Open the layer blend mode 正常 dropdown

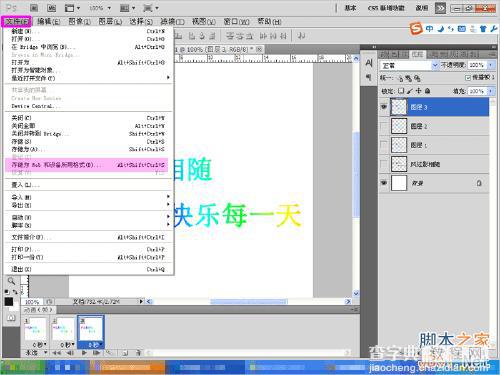pos(409,65)
